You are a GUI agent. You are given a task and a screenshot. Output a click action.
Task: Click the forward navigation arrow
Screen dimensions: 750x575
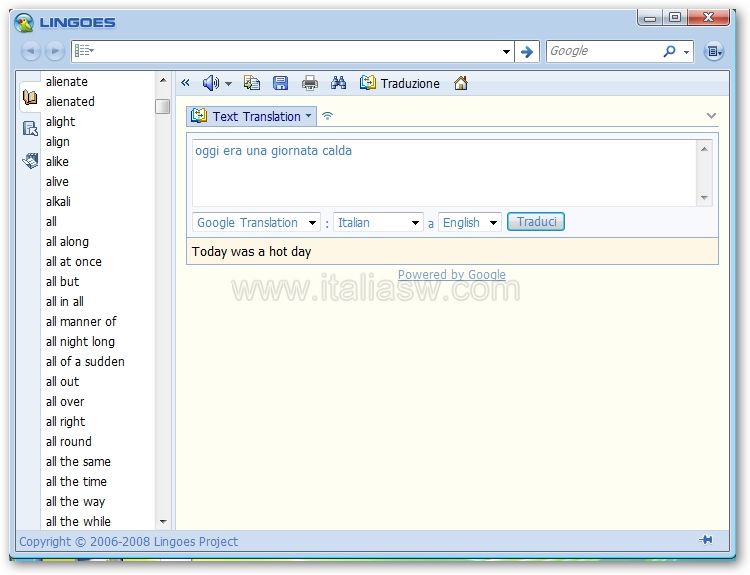pos(55,51)
